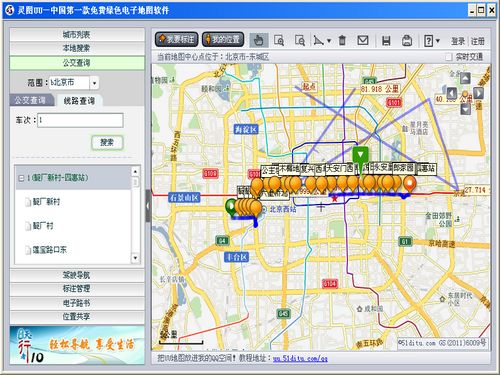Click the red star city-center marker
This screenshot has height=375, width=500.
click(334, 199)
